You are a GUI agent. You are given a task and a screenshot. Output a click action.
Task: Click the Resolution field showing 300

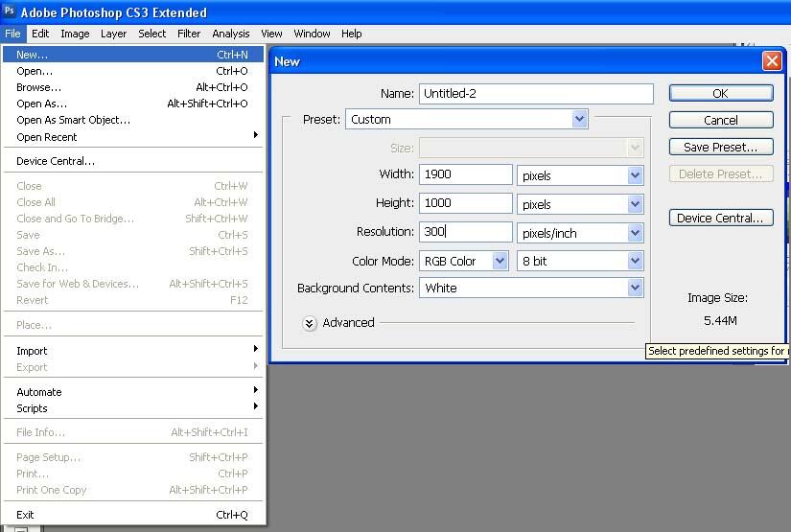466,232
